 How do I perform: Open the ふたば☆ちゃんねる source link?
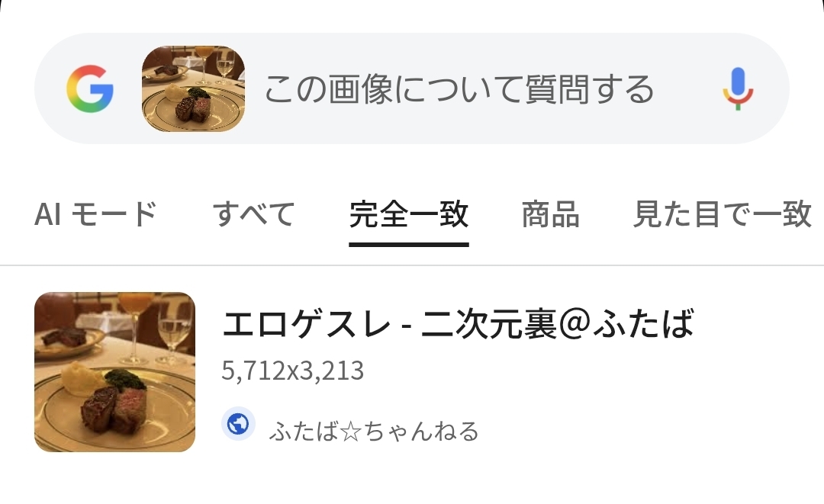374,431
